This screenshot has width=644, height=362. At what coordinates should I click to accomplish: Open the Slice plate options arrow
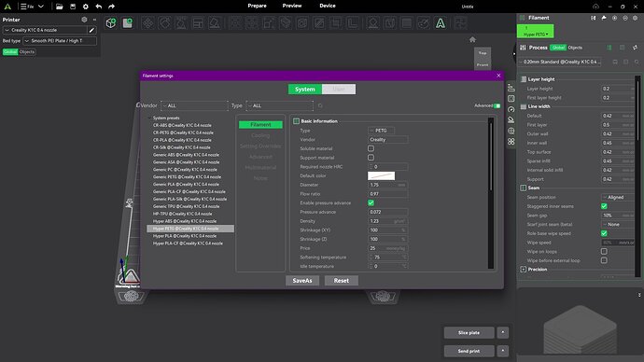(x=503, y=332)
